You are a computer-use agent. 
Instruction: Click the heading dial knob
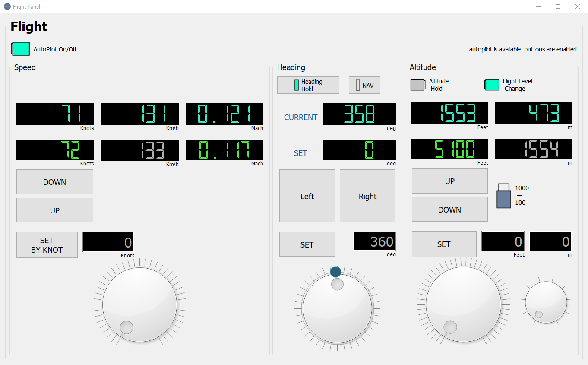pyautogui.click(x=337, y=309)
